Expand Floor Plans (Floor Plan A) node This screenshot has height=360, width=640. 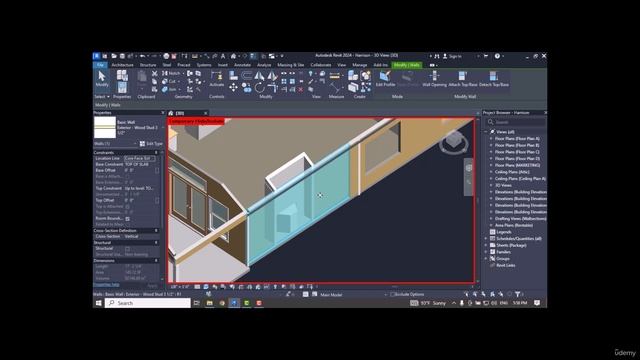pos(491,139)
